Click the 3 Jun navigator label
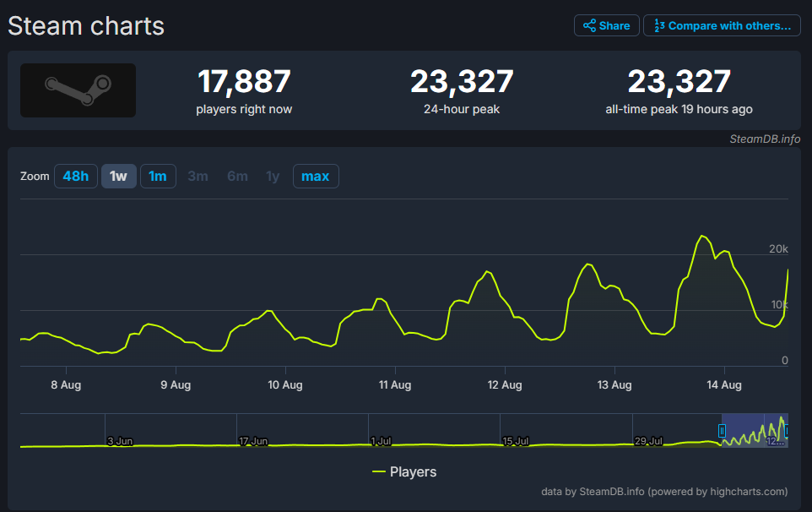 pyautogui.click(x=120, y=441)
